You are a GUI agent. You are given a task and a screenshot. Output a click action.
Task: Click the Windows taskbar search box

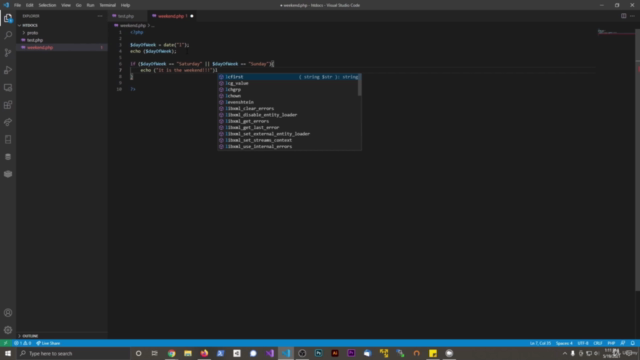tap(73, 353)
